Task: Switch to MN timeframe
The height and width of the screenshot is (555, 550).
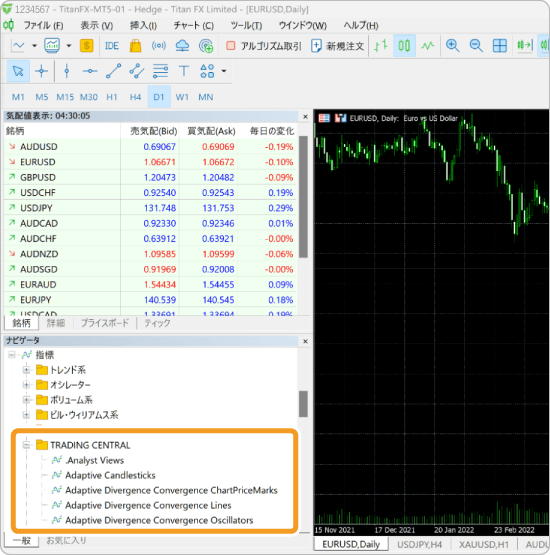Action: point(206,97)
